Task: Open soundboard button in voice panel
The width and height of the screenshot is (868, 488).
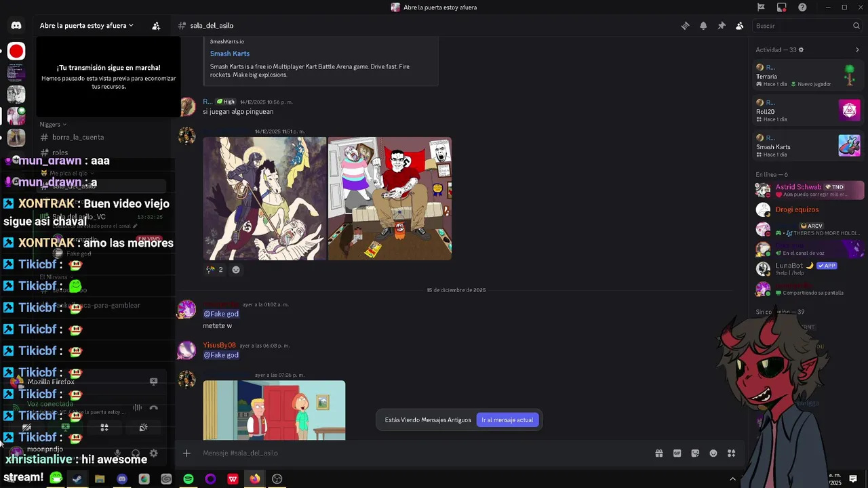Action: [143, 428]
